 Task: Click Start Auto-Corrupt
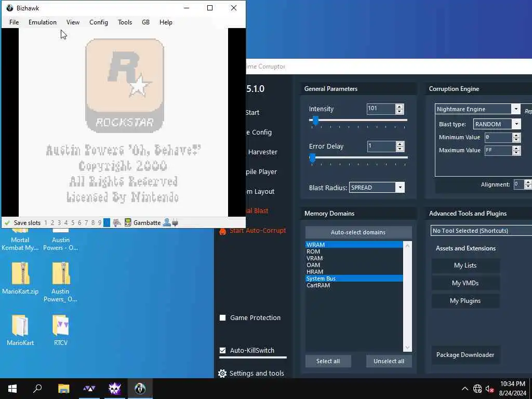(258, 231)
